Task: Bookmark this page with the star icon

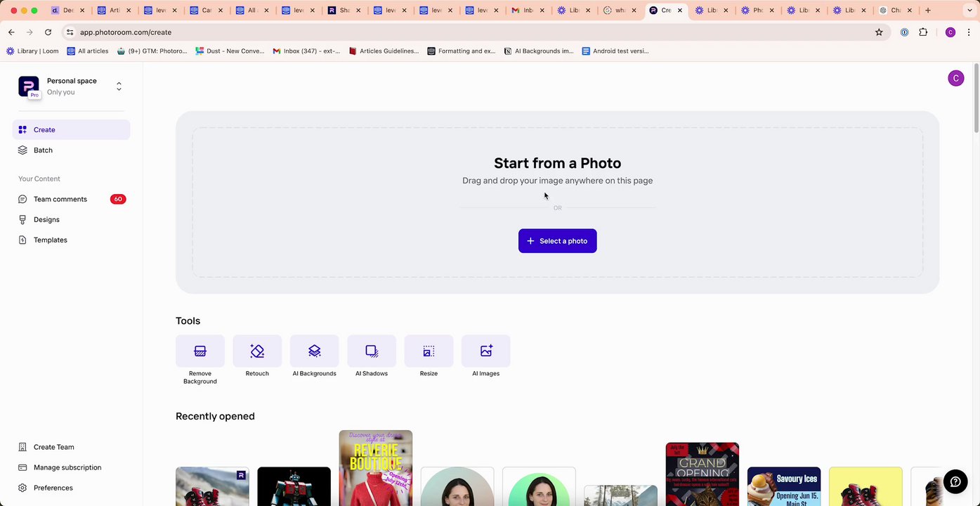Action: pyautogui.click(x=879, y=32)
